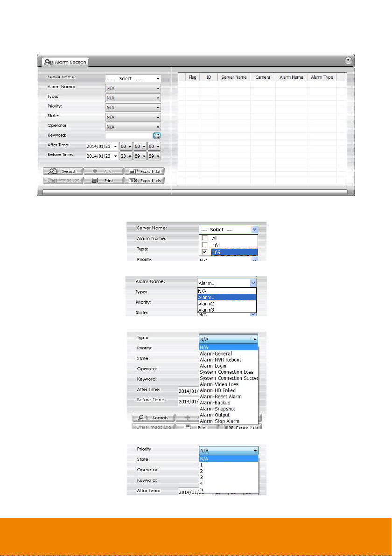Select the Alarm Search title tab
Image resolution: width=392 pixels, height=556 pixels.
point(65,62)
